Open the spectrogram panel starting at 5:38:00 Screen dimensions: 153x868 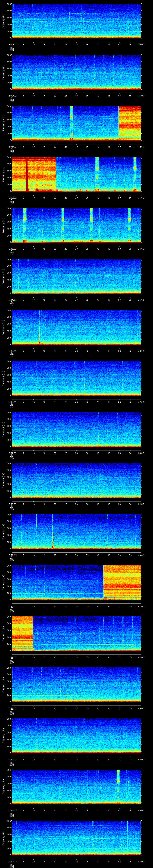tap(76, 481)
